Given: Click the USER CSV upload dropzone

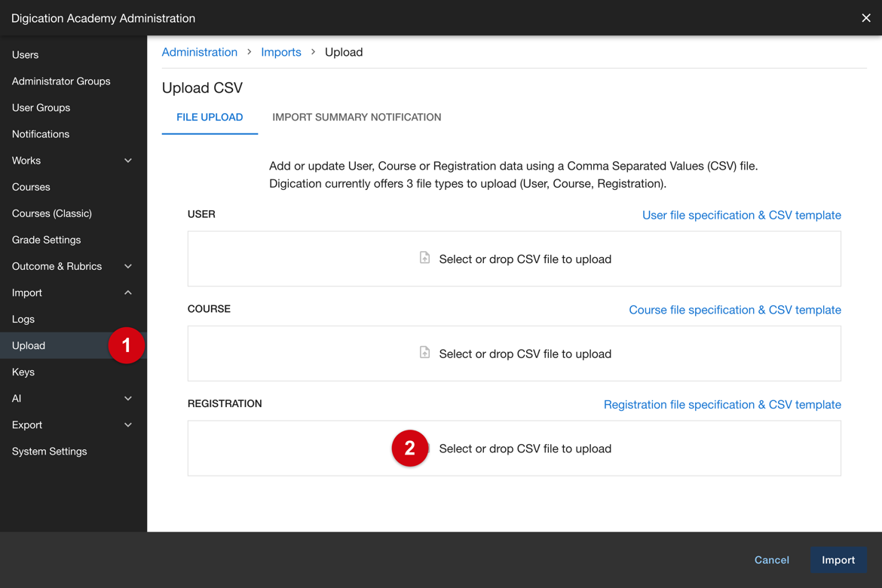Looking at the screenshot, I should [x=514, y=259].
